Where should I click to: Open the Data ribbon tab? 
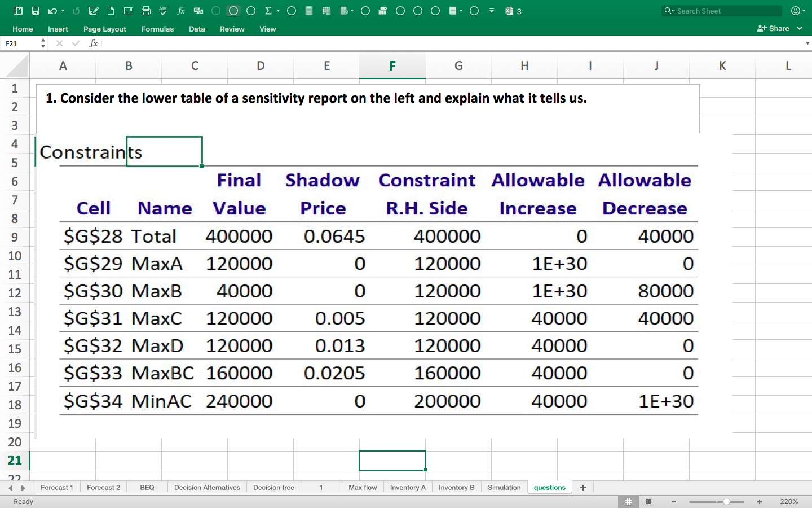pyautogui.click(x=197, y=29)
